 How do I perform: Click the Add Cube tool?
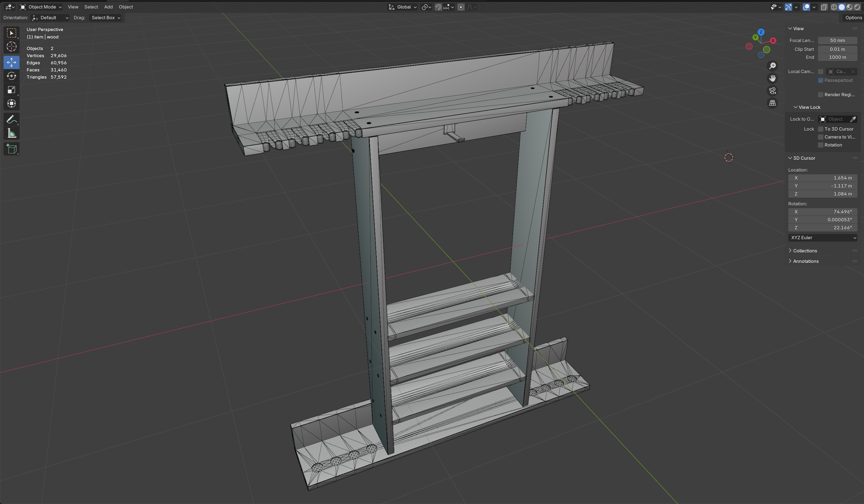pyautogui.click(x=11, y=149)
